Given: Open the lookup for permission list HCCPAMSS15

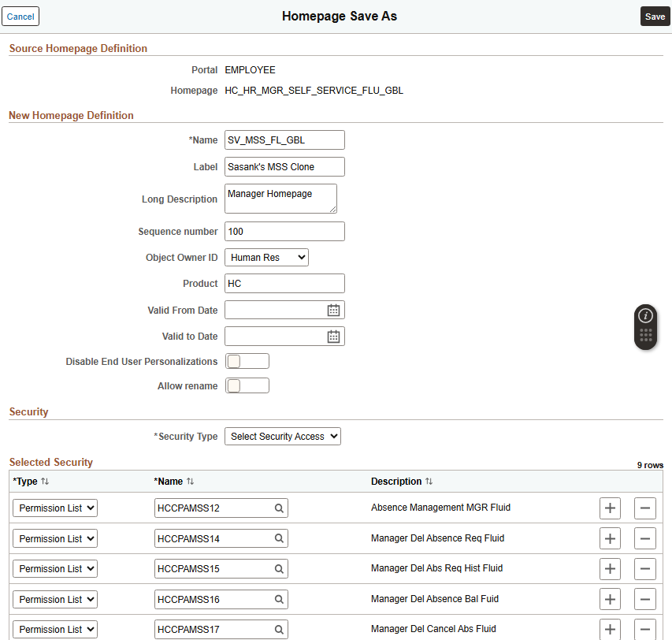Looking at the screenshot, I should [x=280, y=568].
